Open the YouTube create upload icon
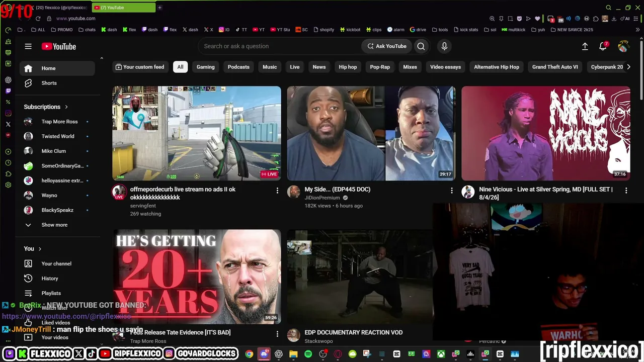Viewport: 644px width, 362px height. point(585,46)
